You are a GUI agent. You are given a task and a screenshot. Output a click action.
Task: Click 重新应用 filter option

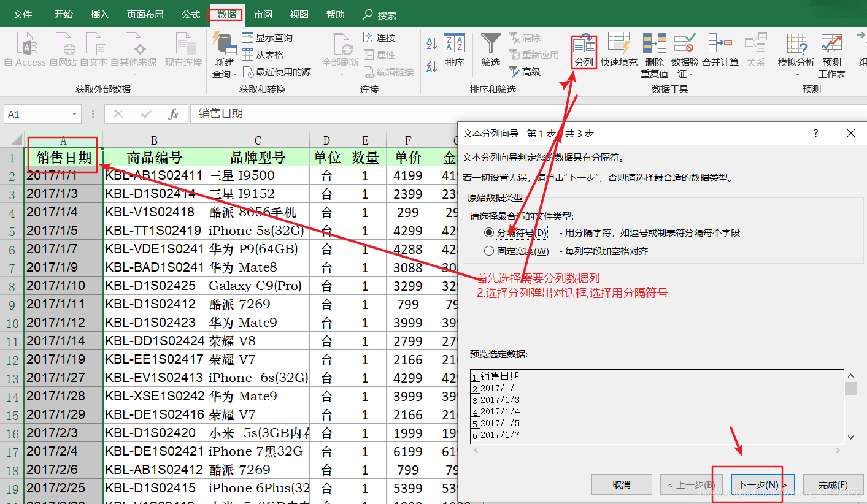[x=534, y=55]
